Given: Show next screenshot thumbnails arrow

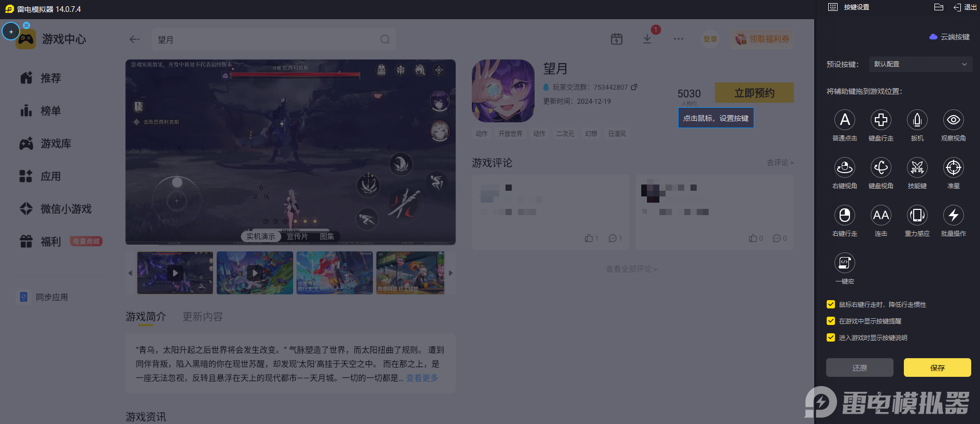Looking at the screenshot, I should [x=451, y=273].
